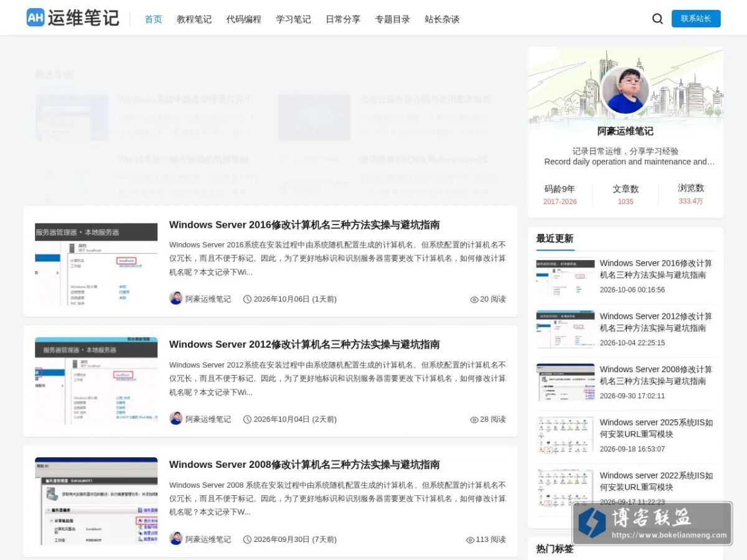
Task: Open article title Windows Server 2016修改计算机名 in main list
Action: pyautogui.click(x=304, y=225)
